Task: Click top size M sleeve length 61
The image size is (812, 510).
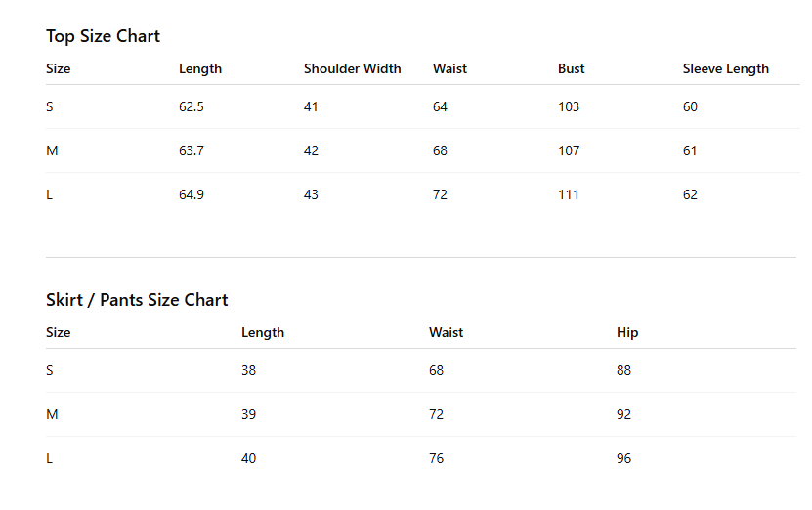Action: coord(690,150)
